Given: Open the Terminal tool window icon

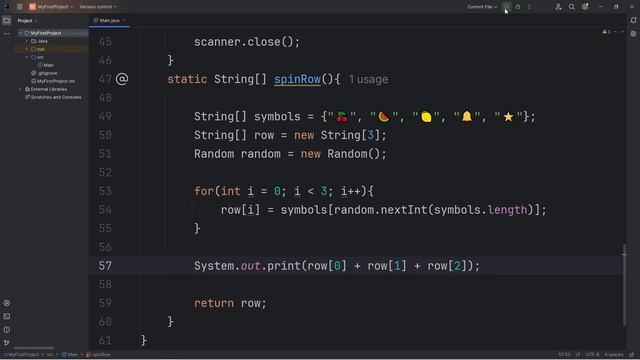Looking at the screenshot, I should coord(7,316).
